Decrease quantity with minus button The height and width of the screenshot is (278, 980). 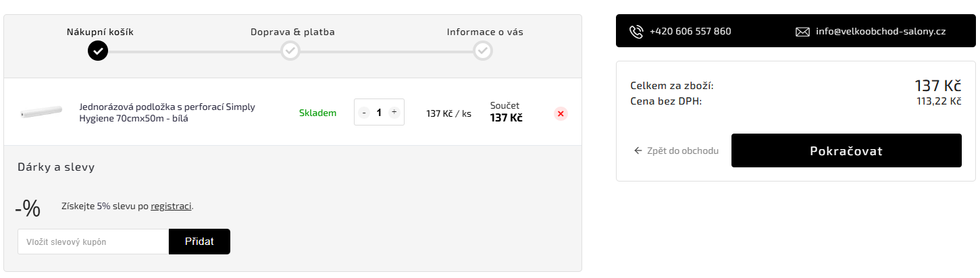(x=365, y=113)
